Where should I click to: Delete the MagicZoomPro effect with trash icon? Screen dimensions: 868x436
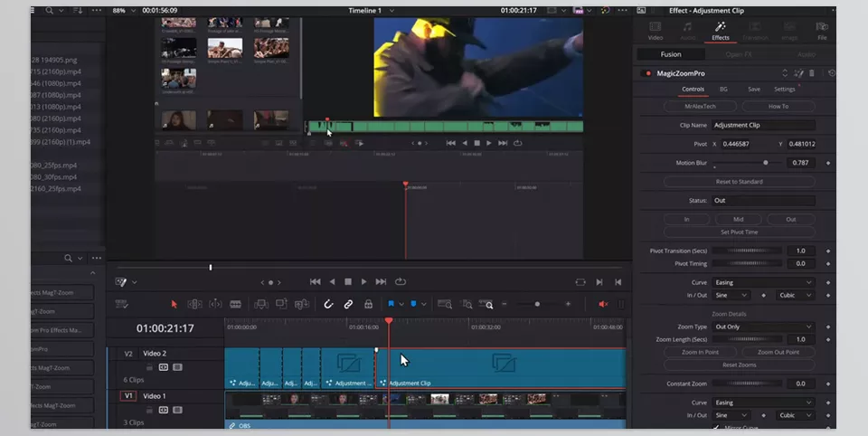(812, 73)
